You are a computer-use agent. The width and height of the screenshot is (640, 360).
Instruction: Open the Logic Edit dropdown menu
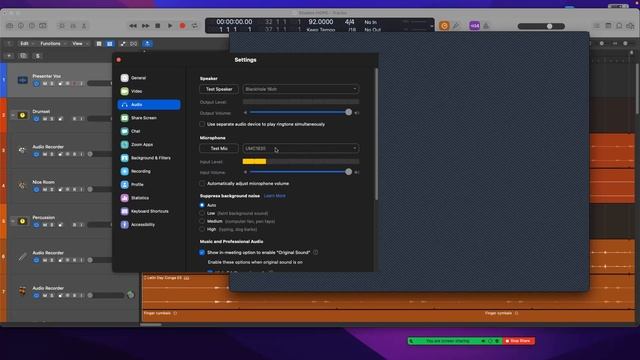[x=27, y=43]
